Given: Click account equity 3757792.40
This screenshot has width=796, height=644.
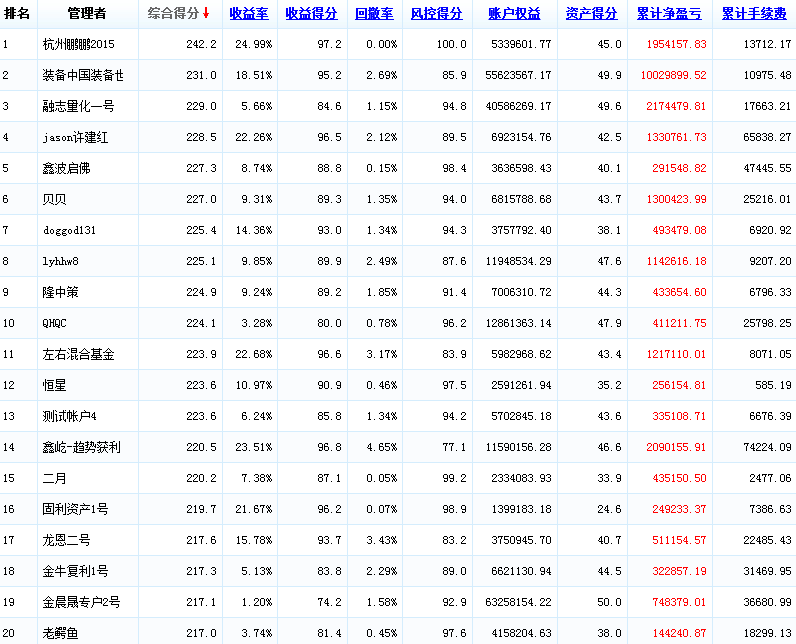Looking at the screenshot, I should [521, 230].
